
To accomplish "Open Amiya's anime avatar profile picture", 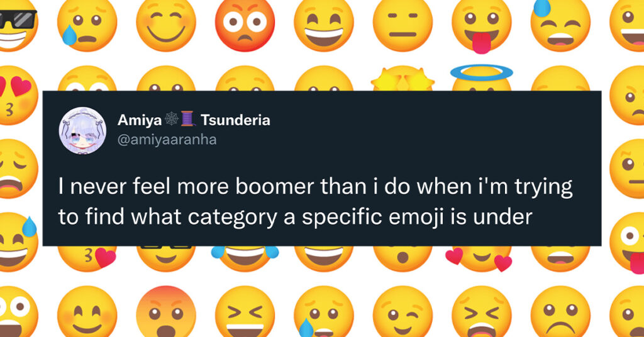I will tap(82, 131).
